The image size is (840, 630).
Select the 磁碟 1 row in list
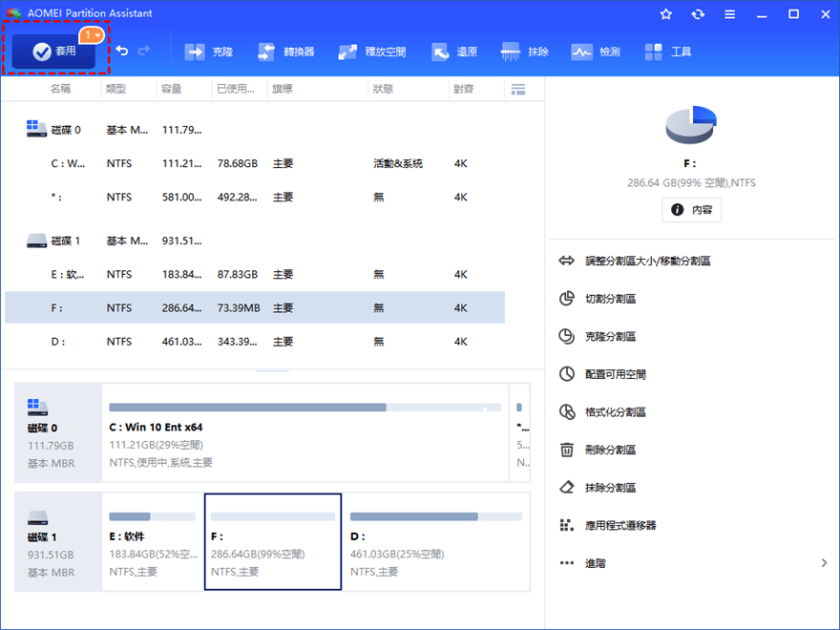(x=255, y=241)
